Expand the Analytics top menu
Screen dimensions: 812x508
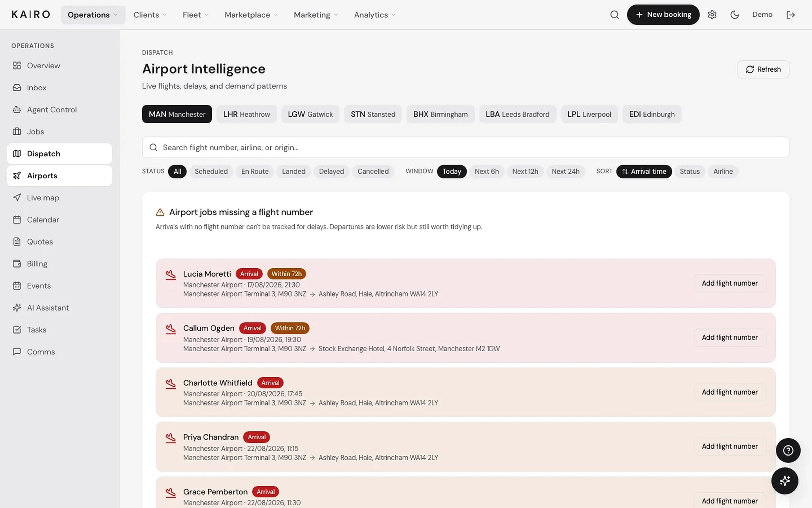[375, 15]
